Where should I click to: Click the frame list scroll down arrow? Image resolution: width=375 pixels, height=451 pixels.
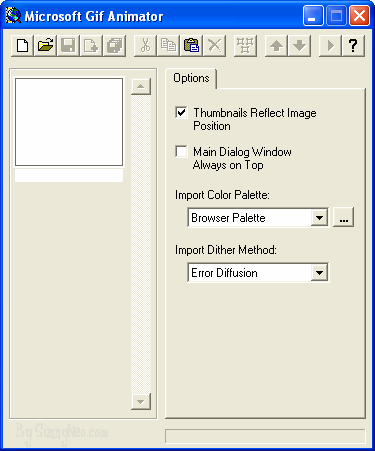click(x=141, y=401)
